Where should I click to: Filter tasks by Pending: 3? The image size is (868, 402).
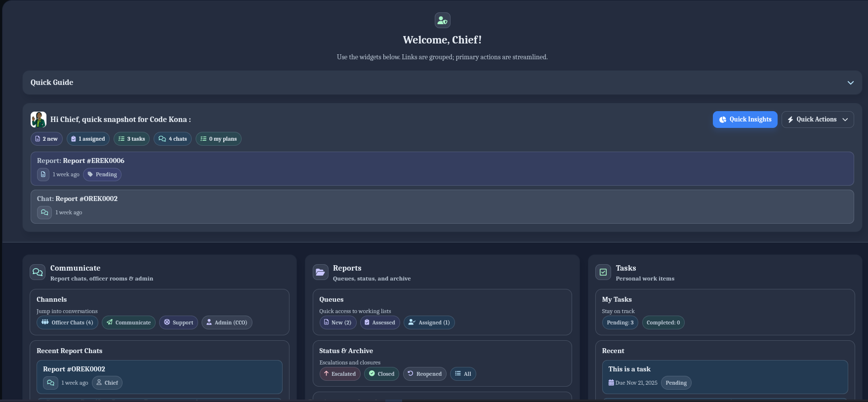pyautogui.click(x=620, y=322)
